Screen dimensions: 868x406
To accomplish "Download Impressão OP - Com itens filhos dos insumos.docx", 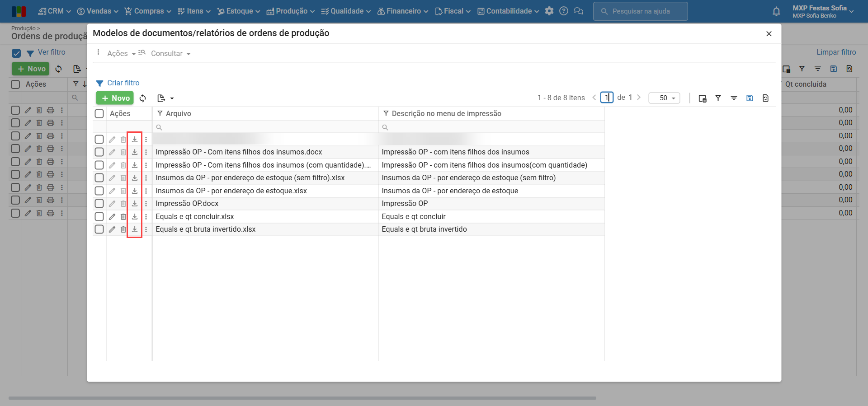I will 135,152.
